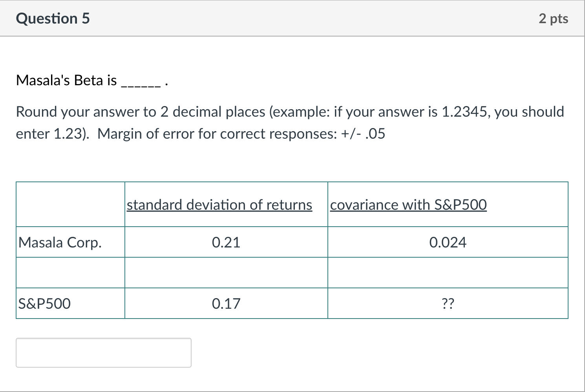Click the ?? covariance cell
Viewport: 585px width, 392px height.
click(x=448, y=304)
